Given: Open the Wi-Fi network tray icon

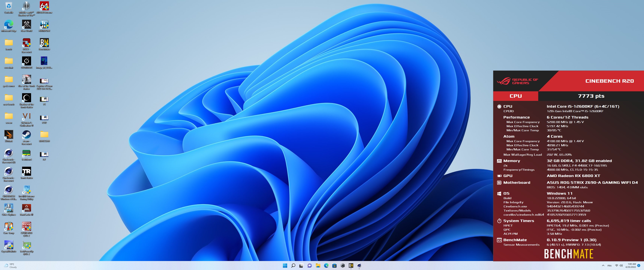Looking at the screenshot, I should tap(616, 265).
